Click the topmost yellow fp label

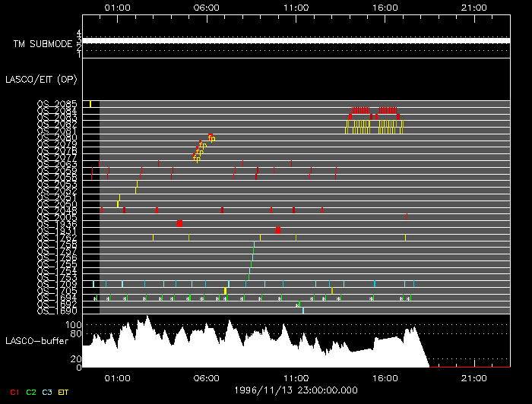click(x=212, y=138)
